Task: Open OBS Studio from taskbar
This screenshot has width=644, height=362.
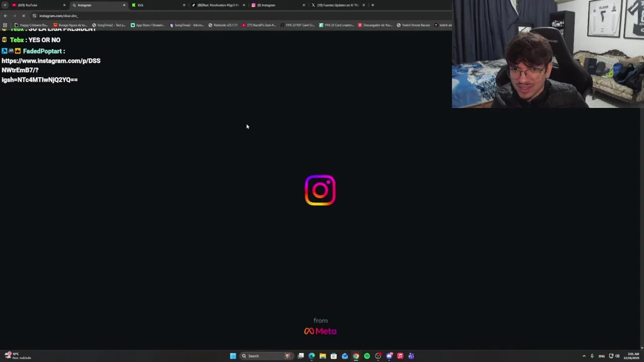Action: click(x=378, y=356)
